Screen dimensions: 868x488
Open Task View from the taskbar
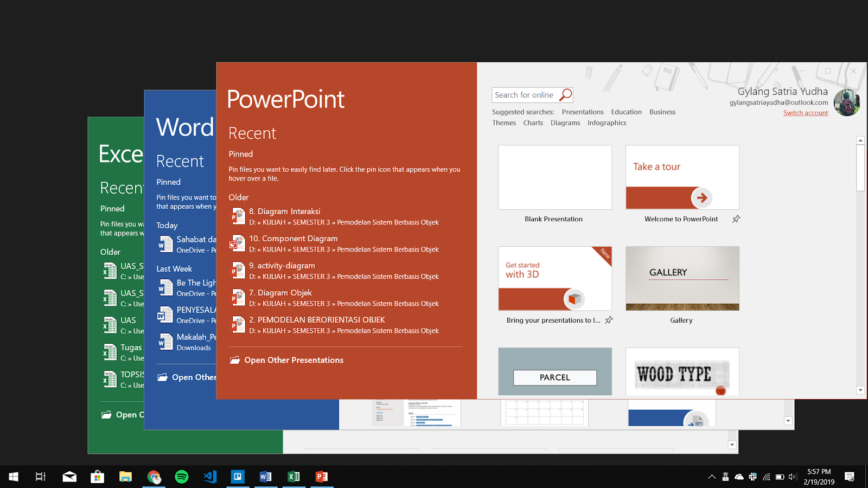click(41, 477)
